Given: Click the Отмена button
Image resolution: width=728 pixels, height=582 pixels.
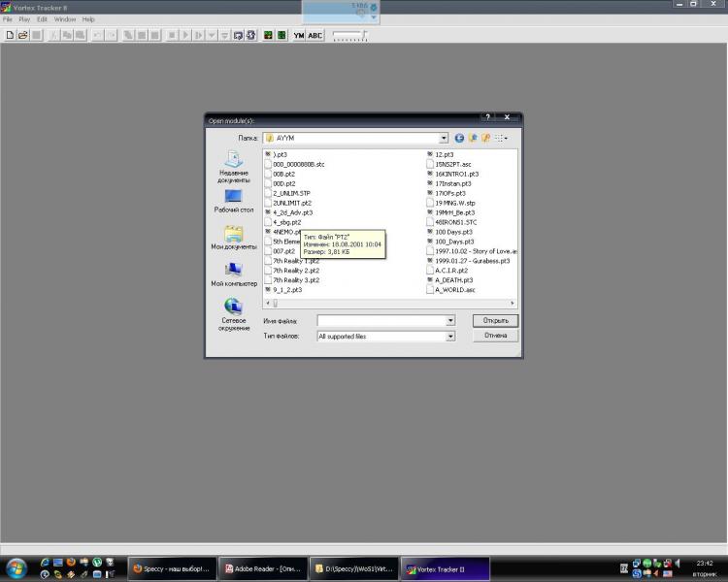Looking at the screenshot, I should point(495,336).
